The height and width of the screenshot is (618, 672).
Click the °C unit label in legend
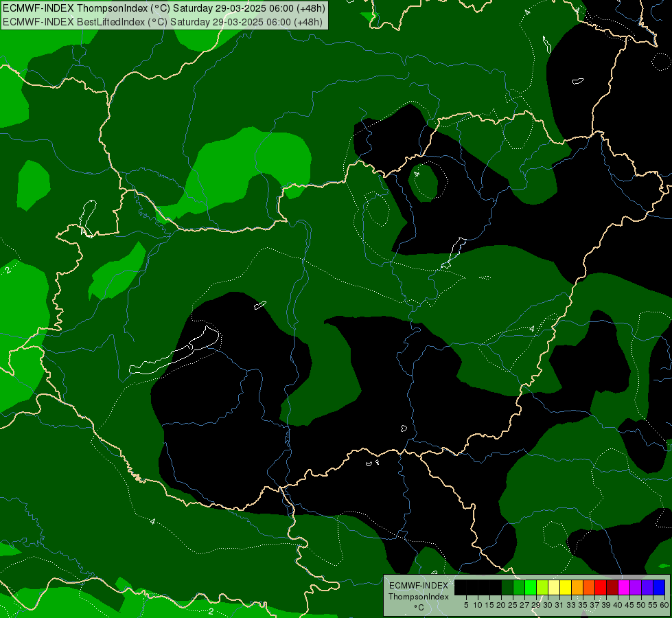point(419,607)
